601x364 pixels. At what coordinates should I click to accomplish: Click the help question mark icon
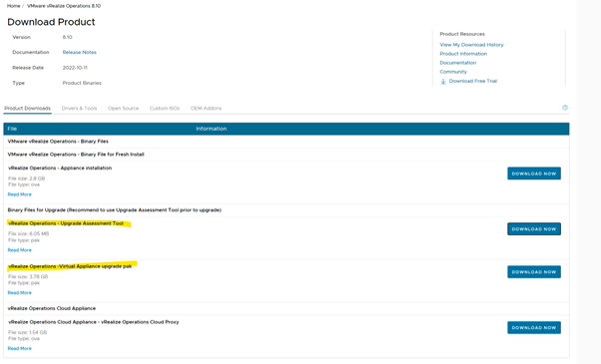coord(565,108)
